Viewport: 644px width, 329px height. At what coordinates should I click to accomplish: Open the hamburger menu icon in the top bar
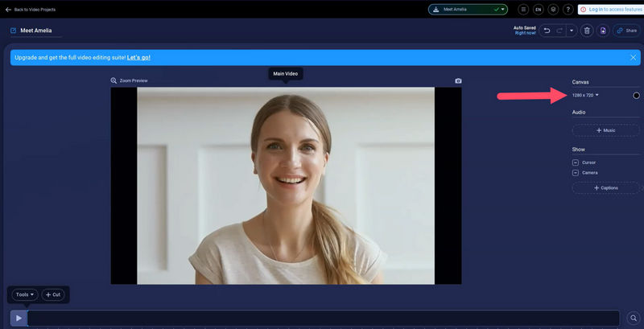pyautogui.click(x=524, y=10)
